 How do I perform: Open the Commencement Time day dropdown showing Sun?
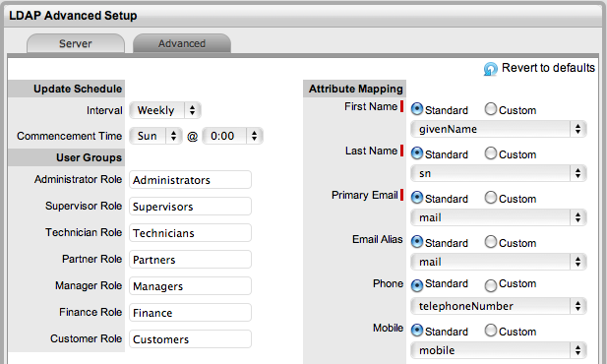[x=155, y=136]
